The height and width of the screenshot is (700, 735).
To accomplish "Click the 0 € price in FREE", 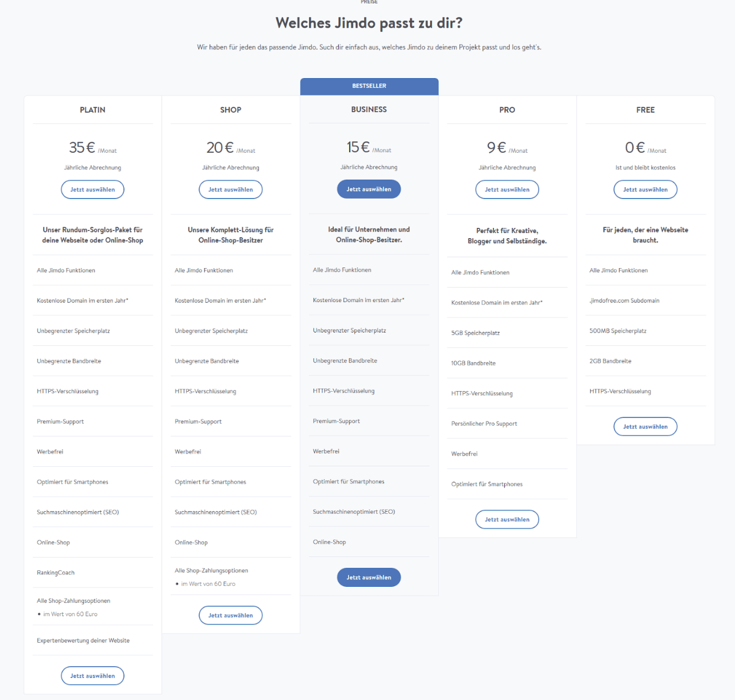I will [x=635, y=148].
